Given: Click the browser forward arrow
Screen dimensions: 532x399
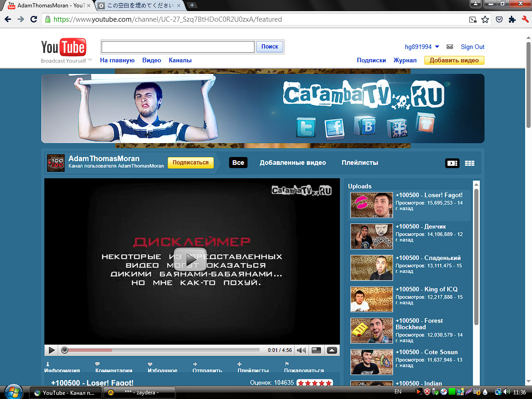Looking at the screenshot, I should point(21,19).
